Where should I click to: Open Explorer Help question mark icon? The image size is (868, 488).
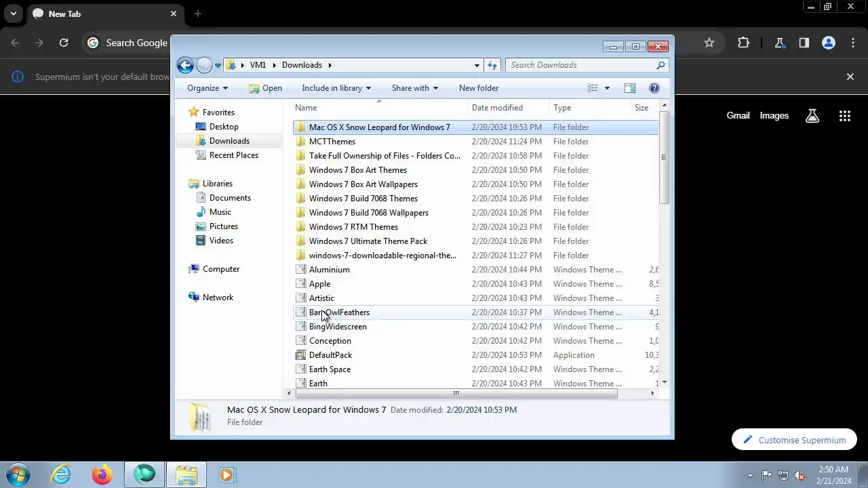pos(654,88)
